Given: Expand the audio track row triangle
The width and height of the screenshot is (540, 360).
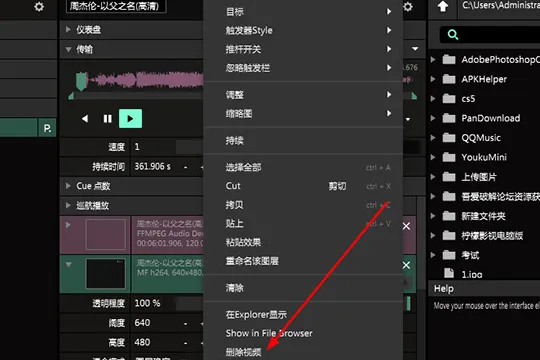Looking at the screenshot, I should [x=68, y=225].
